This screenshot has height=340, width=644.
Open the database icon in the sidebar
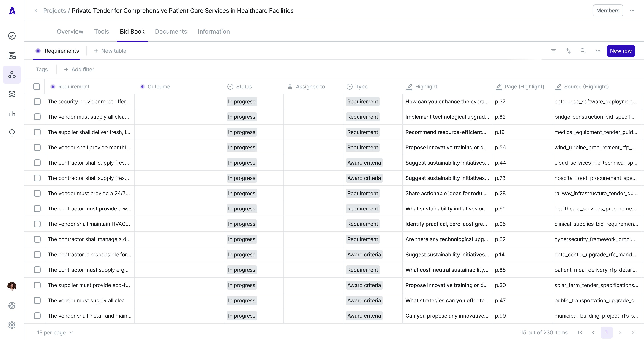point(12,94)
